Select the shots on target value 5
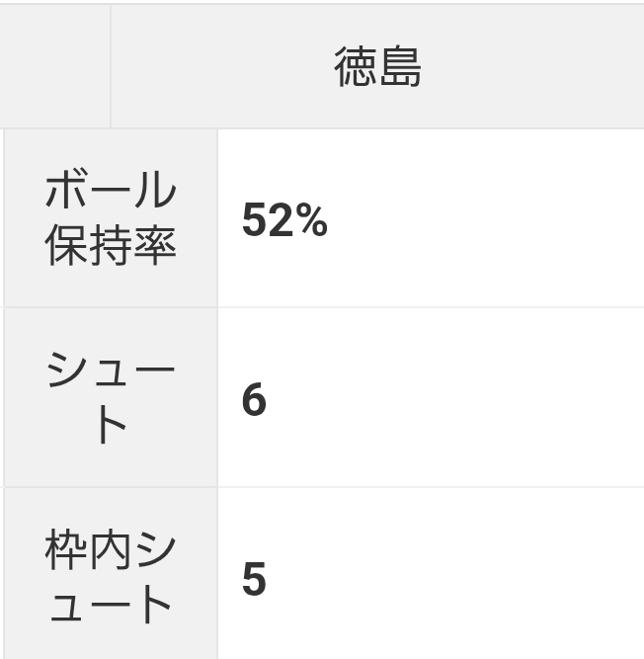 [254, 580]
